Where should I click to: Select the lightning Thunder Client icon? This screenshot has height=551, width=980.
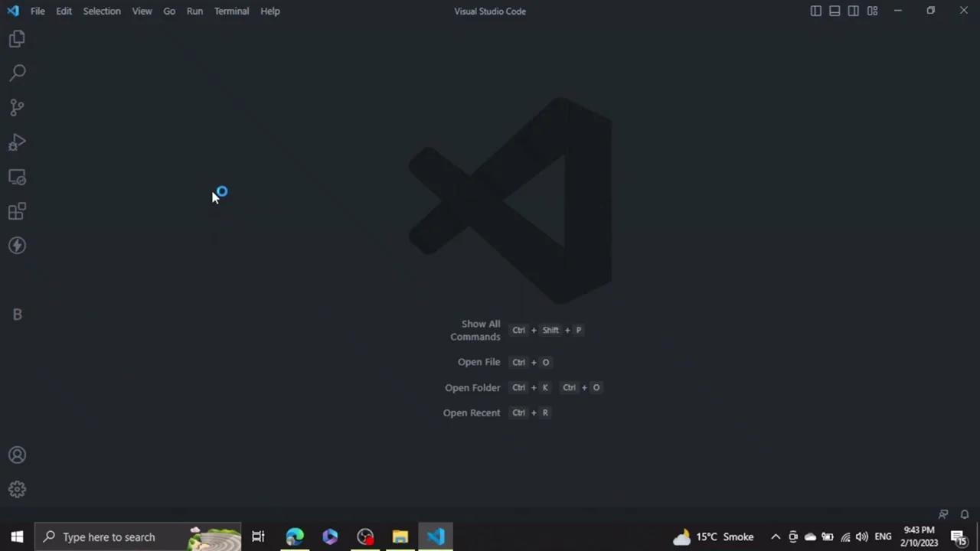point(17,245)
